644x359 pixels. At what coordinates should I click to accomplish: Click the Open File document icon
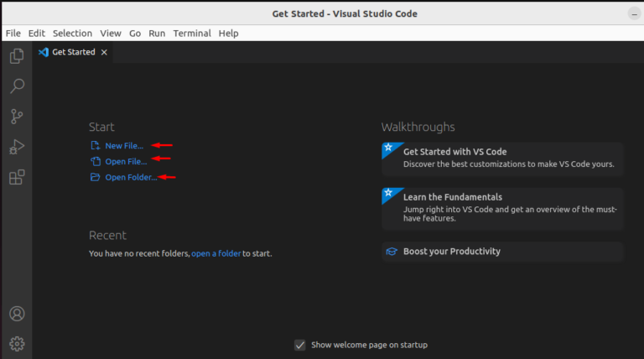(96, 161)
